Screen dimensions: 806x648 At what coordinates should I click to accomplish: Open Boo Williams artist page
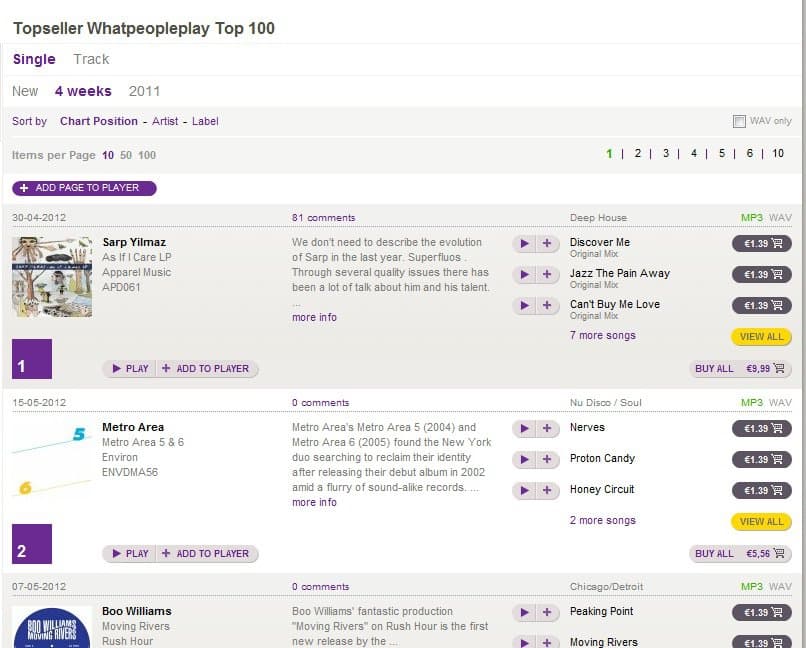pyautogui.click(x=137, y=611)
